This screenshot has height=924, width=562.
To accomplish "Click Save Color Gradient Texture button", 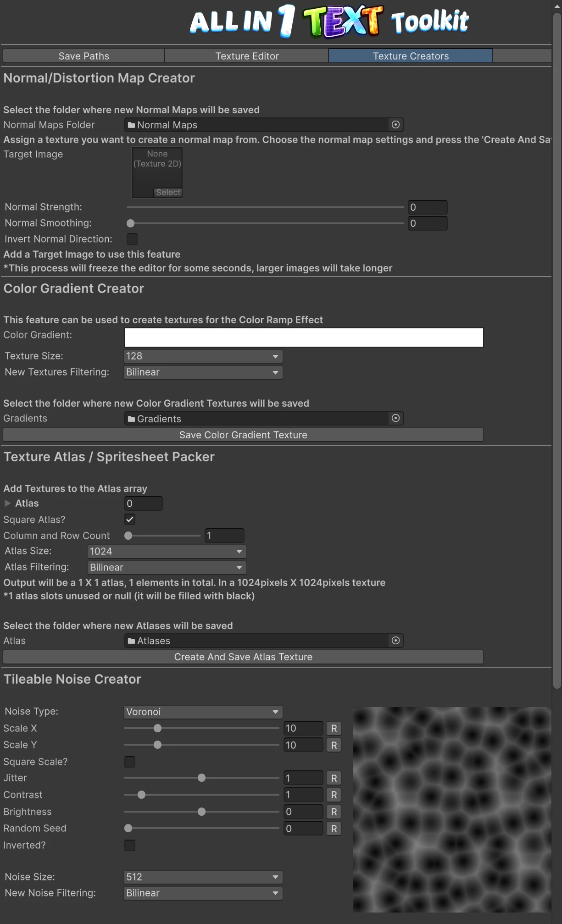I will [x=243, y=435].
